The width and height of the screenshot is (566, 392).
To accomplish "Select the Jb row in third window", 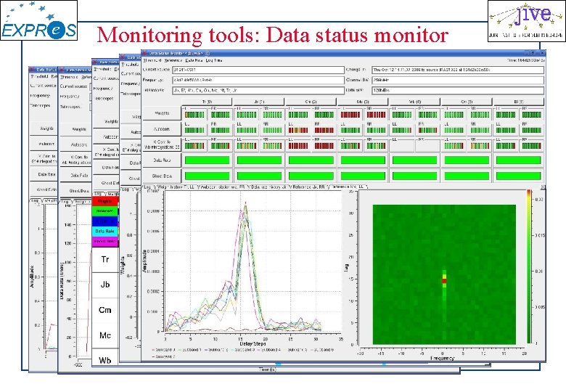I will point(105,285).
